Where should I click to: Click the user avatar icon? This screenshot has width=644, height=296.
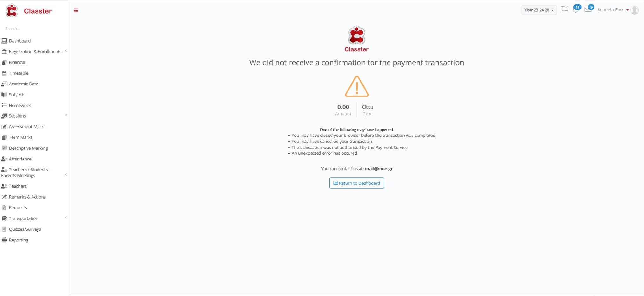pos(635,10)
